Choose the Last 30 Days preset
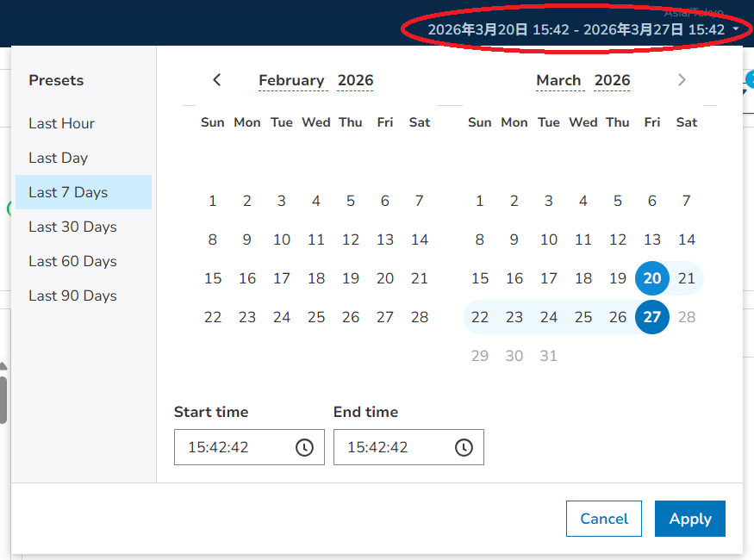This screenshot has height=560, width=754. point(72,227)
